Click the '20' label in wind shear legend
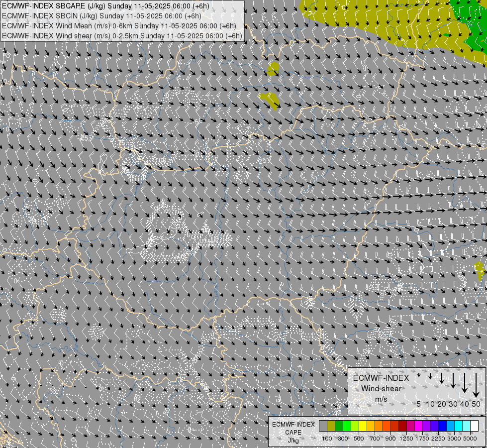This screenshot has width=487, height=448. pos(442,404)
